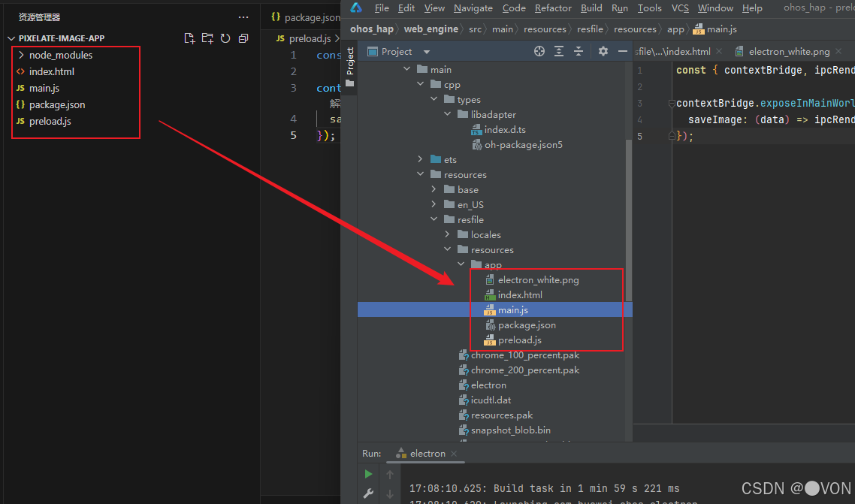Click the DevEco Studio logo icon
The width and height of the screenshot is (855, 504).
[x=356, y=8]
